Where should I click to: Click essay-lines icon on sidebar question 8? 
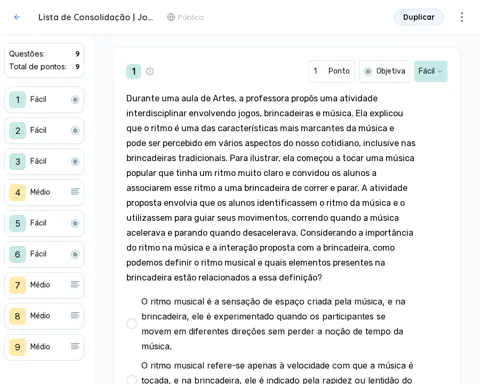coord(75,315)
